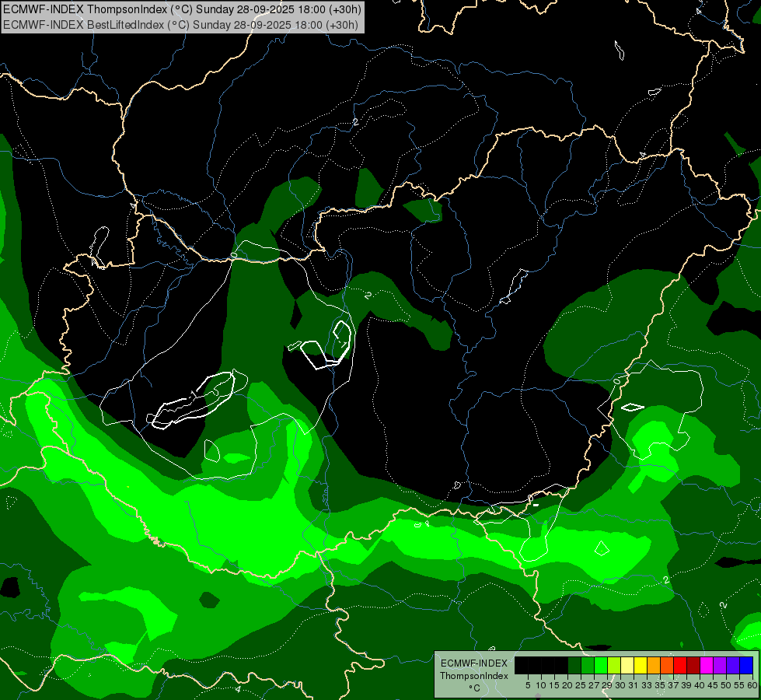This screenshot has width=761, height=700.
Task: Click the purple 45-50 legend swatch
Action: tap(720, 665)
